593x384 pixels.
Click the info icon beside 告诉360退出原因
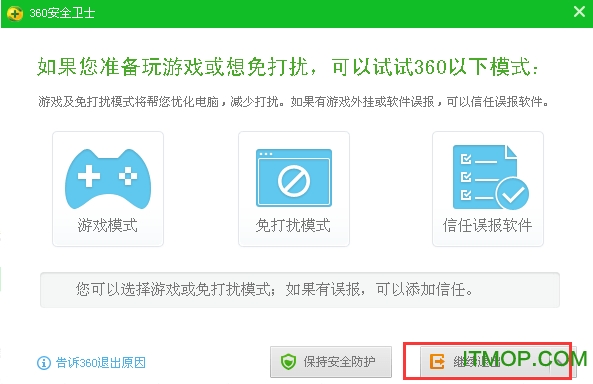click(44, 363)
